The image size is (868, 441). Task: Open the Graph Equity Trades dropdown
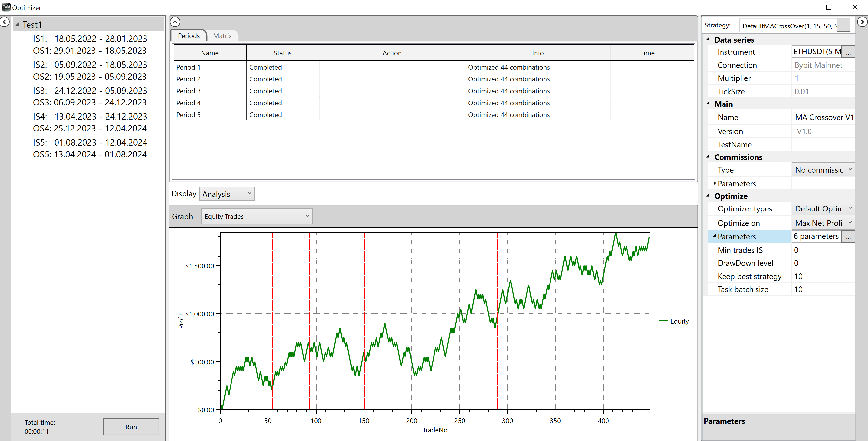point(257,216)
